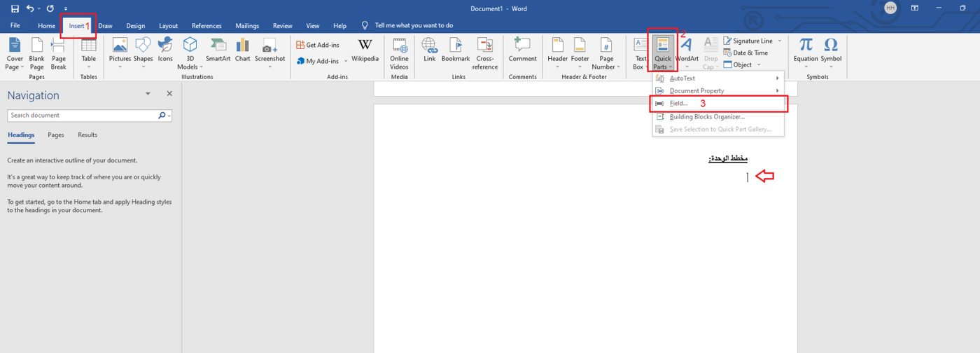This screenshot has width=980, height=353.
Task: Open the Wikipedia add-in
Action: (x=365, y=50)
